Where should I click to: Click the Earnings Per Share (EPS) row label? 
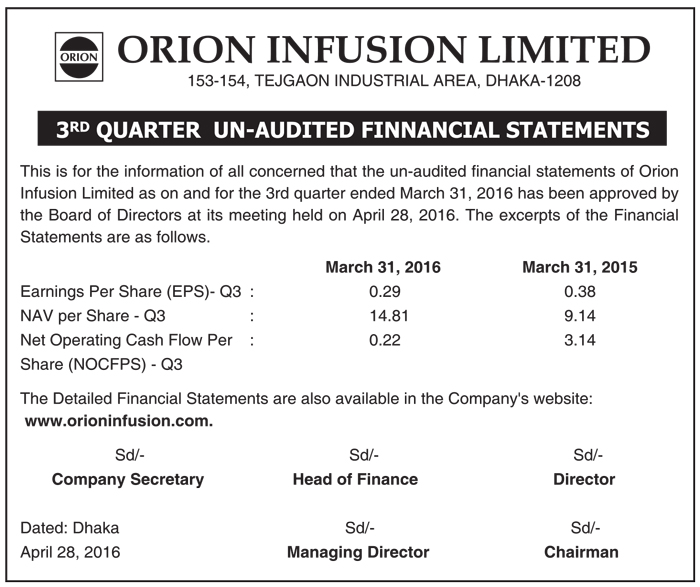(132, 293)
